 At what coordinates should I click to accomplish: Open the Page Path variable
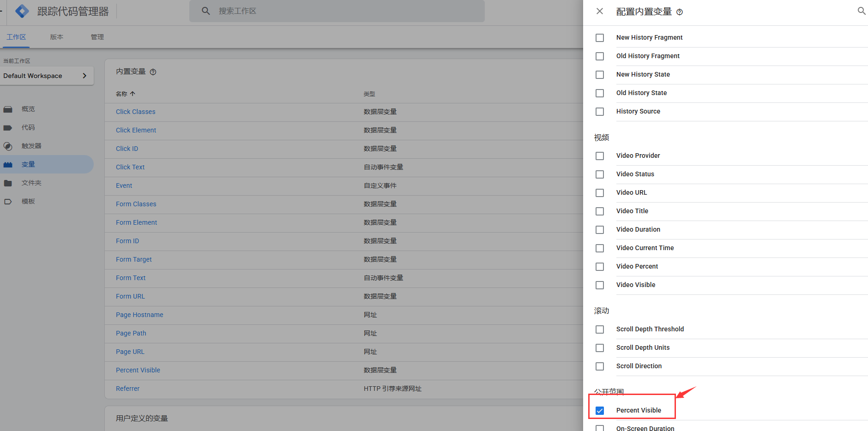[131, 333]
